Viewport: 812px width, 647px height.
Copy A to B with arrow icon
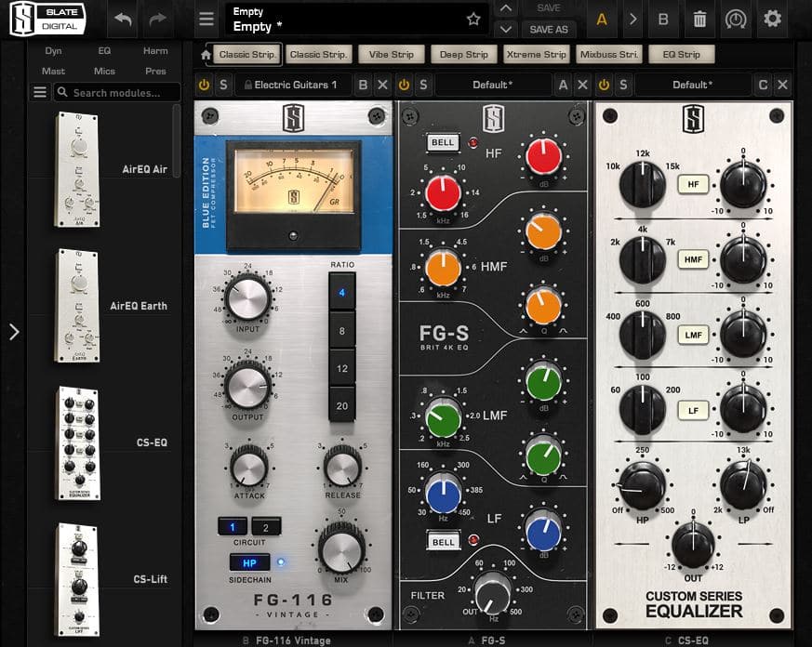632,20
